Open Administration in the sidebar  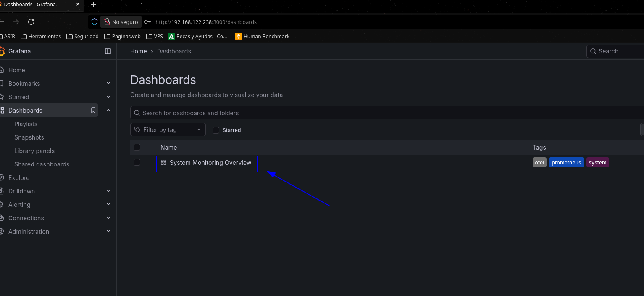[x=29, y=232]
